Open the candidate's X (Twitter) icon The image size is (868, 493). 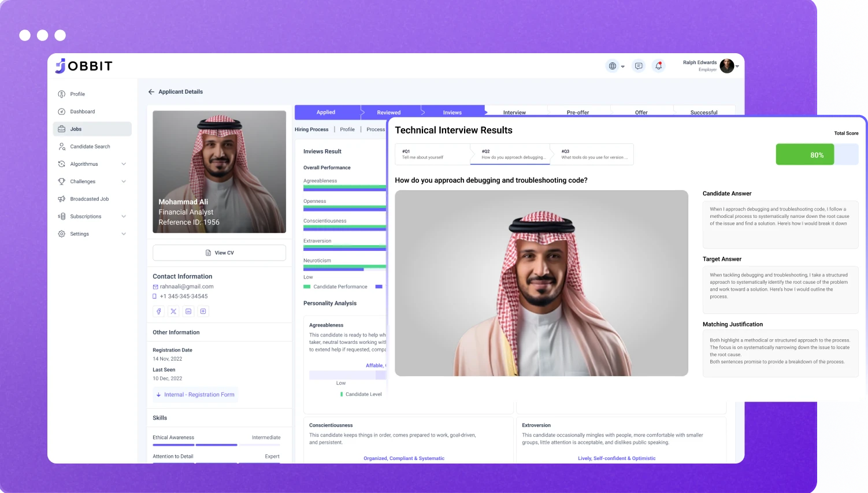coord(173,312)
